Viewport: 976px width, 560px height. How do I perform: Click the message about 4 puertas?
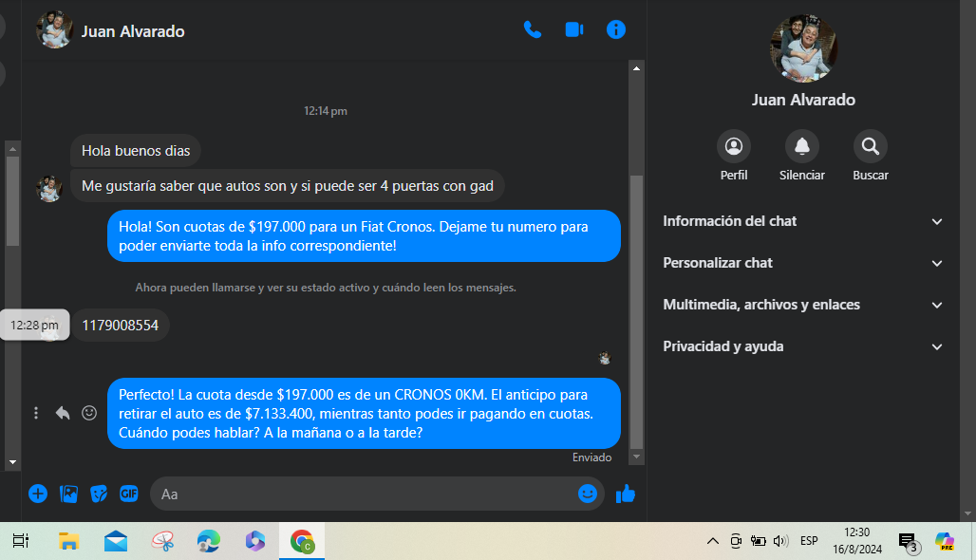(288, 186)
